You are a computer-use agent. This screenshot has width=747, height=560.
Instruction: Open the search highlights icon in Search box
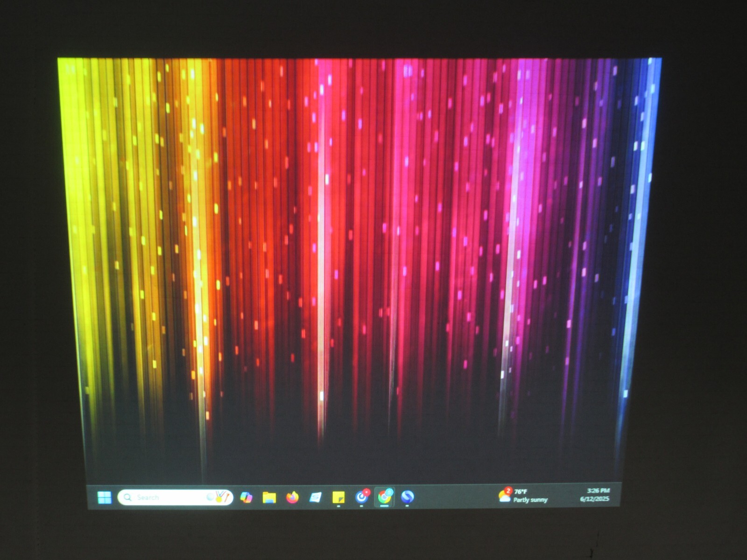(x=218, y=497)
